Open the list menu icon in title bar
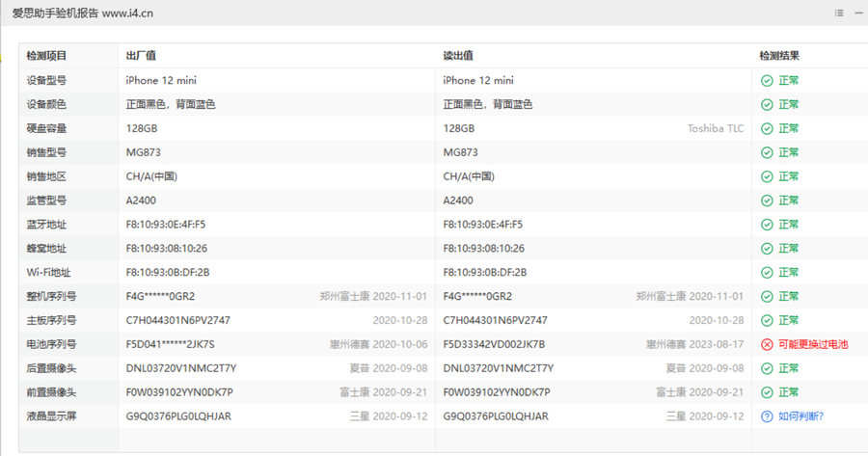Image resolution: width=868 pixels, height=456 pixels. coord(839,13)
